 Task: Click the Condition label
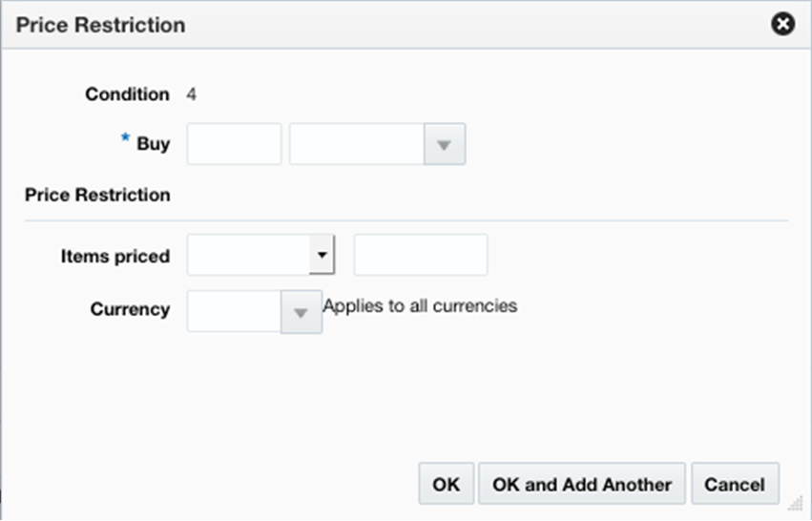coord(127,94)
